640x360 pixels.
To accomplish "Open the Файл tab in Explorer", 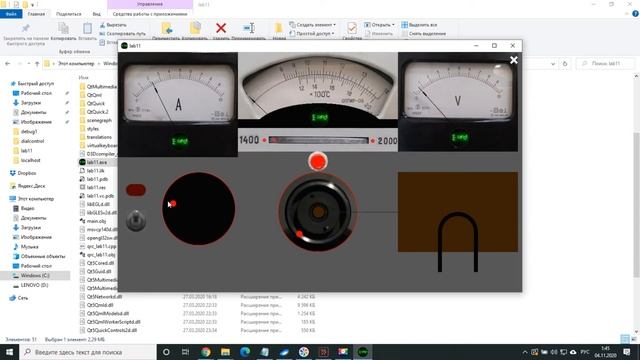I will click(11, 14).
